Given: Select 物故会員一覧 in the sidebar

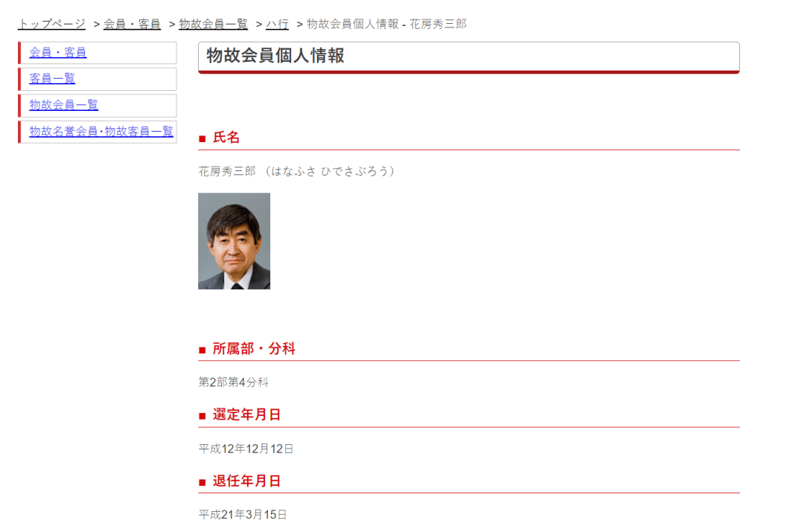Looking at the screenshot, I should pos(63,105).
